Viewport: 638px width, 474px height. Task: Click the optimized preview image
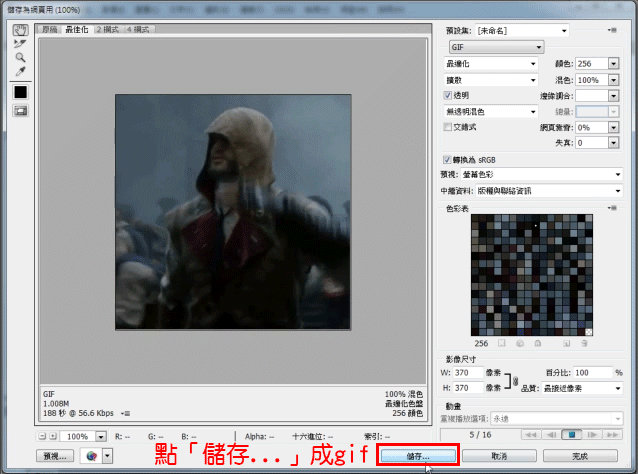(x=233, y=212)
